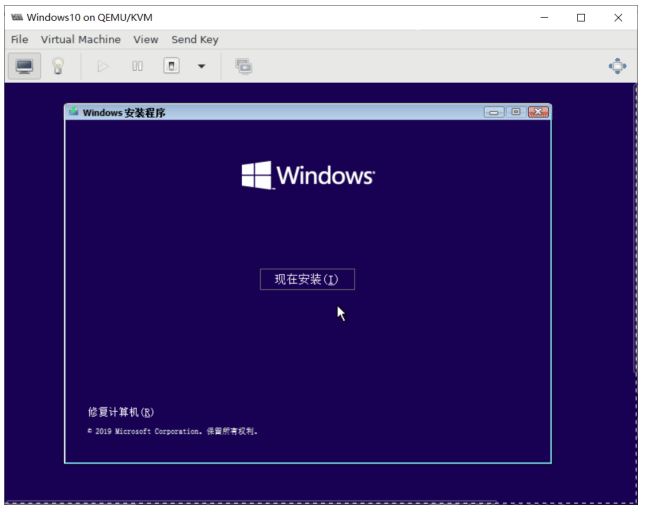This screenshot has height=512, width=647.
Task: Show the graphical console view
Action: point(24,66)
